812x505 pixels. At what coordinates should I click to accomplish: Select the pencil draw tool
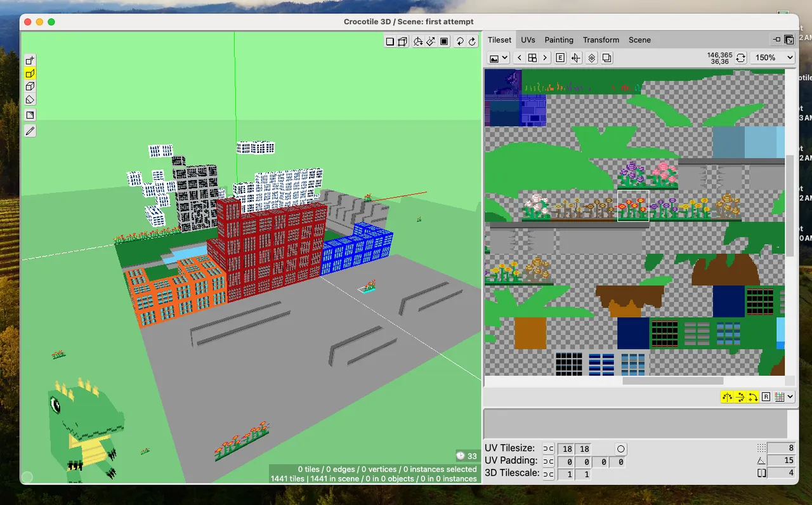pyautogui.click(x=30, y=131)
